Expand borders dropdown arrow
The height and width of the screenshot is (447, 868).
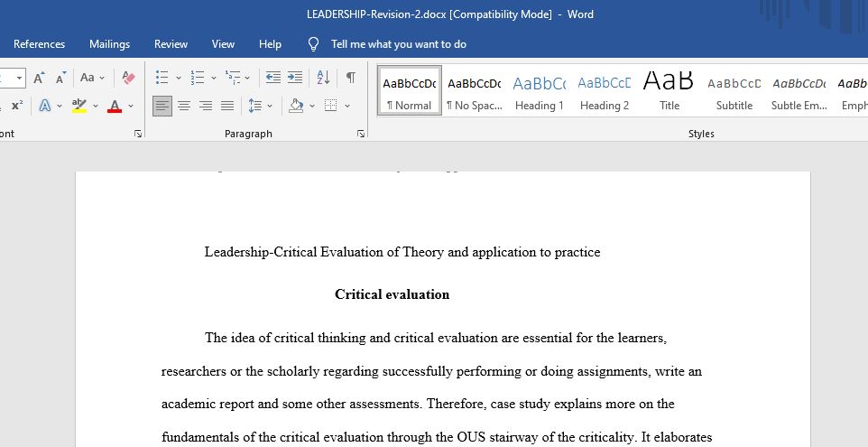coord(347,106)
